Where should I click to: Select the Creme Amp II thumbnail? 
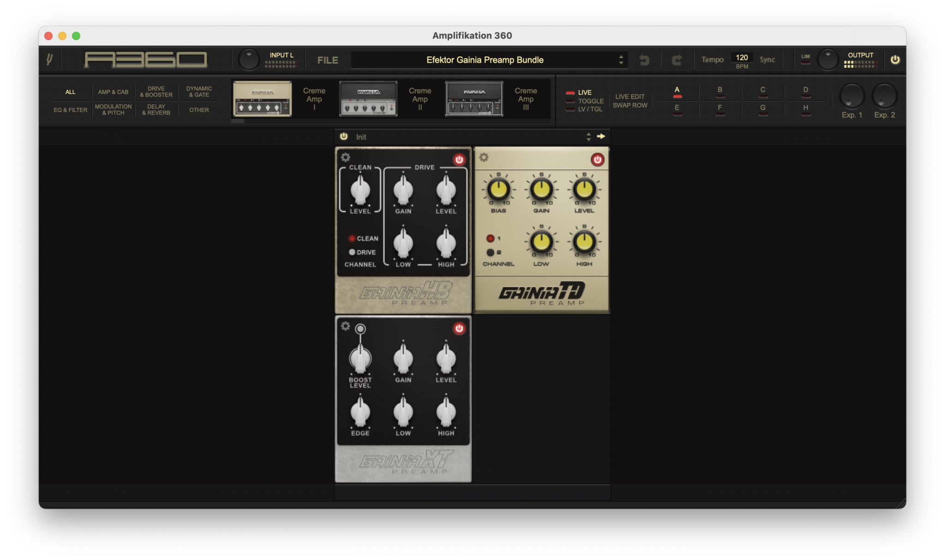[x=368, y=99]
